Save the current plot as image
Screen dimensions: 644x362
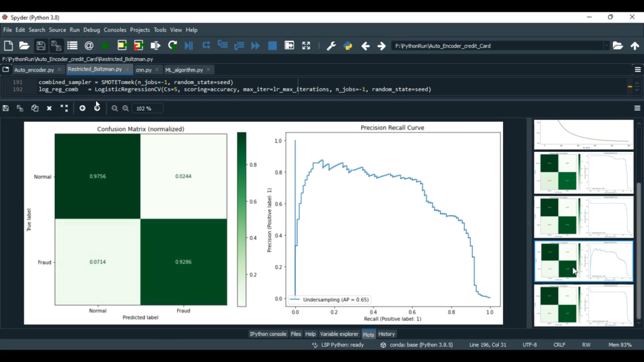click(x=6, y=109)
